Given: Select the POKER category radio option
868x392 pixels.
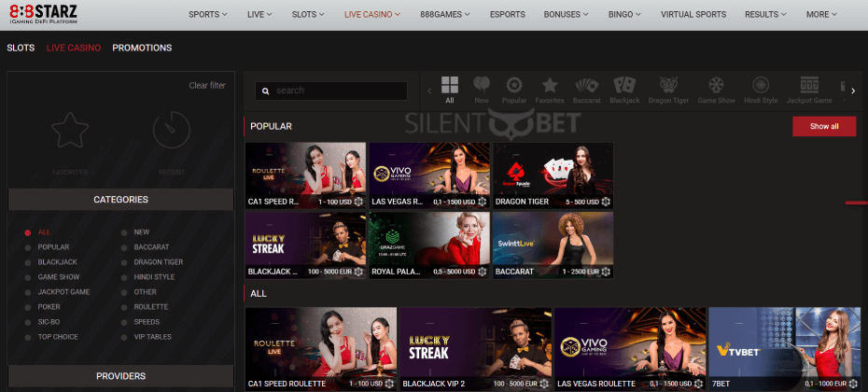Looking at the screenshot, I should [x=28, y=307].
